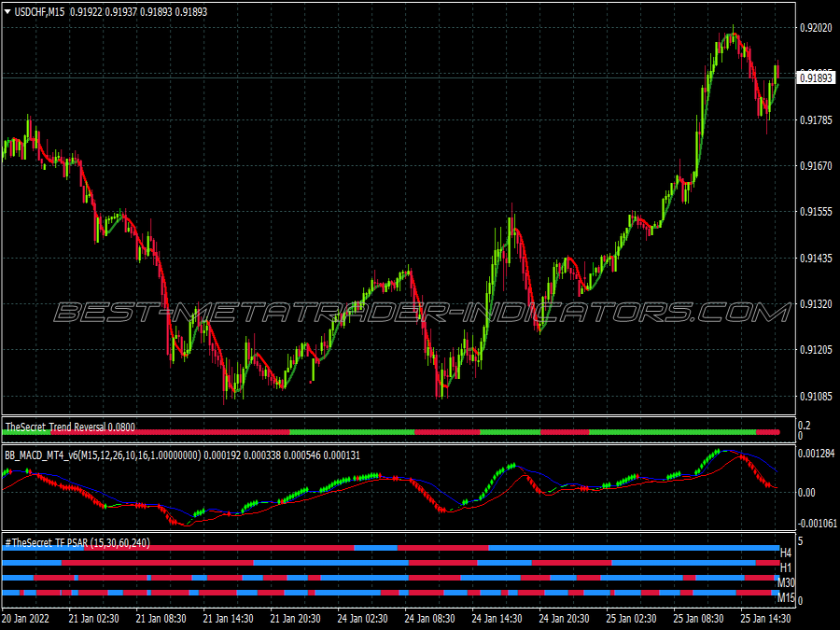
Task: Select the #TheSecret TF PSAR indicator label
Action: click(77, 542)
